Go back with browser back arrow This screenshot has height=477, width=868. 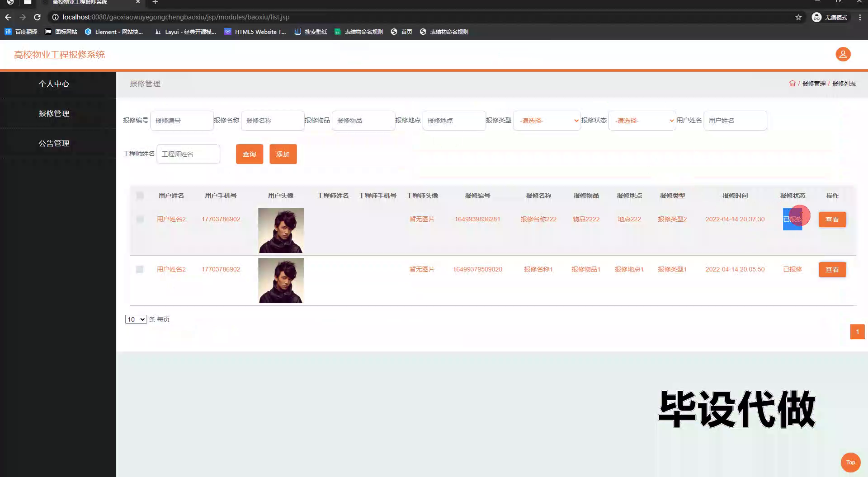[8, 17]
